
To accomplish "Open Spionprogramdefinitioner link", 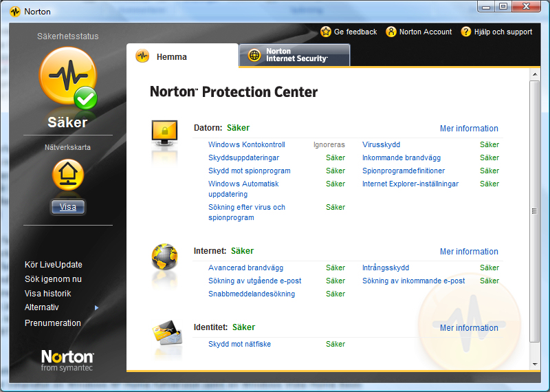I will (404, 171).
